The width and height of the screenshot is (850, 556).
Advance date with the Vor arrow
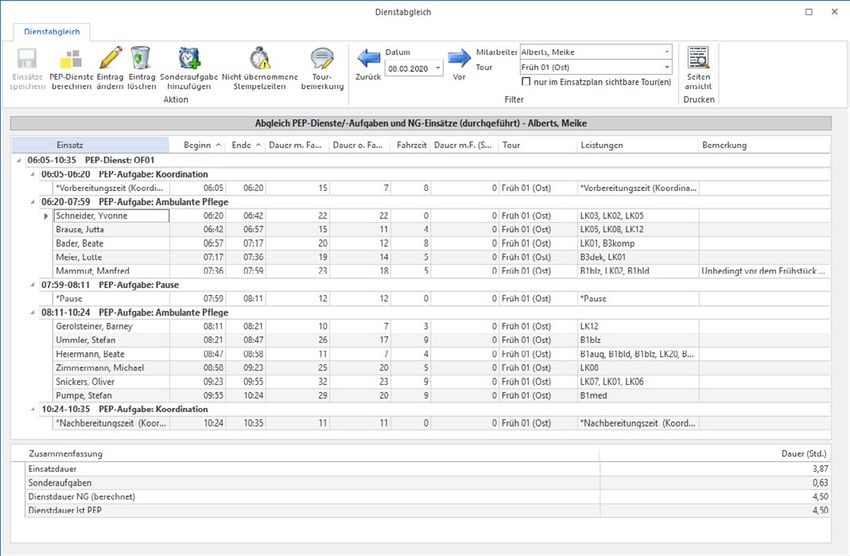point(459,59)
